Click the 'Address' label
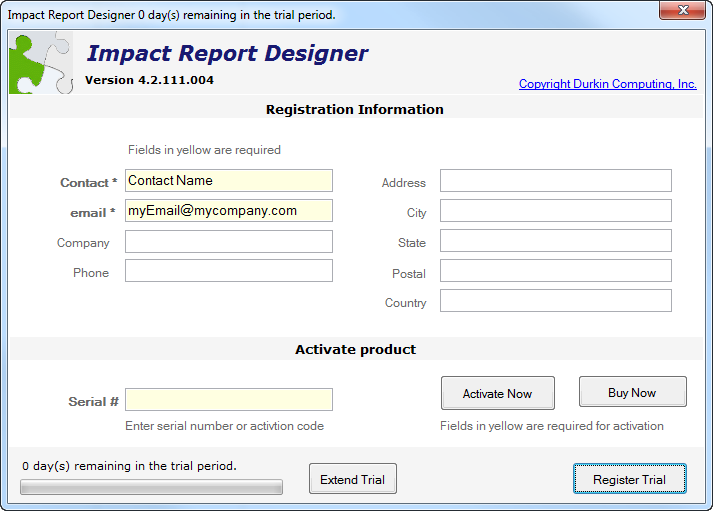 tap(404, 183)
